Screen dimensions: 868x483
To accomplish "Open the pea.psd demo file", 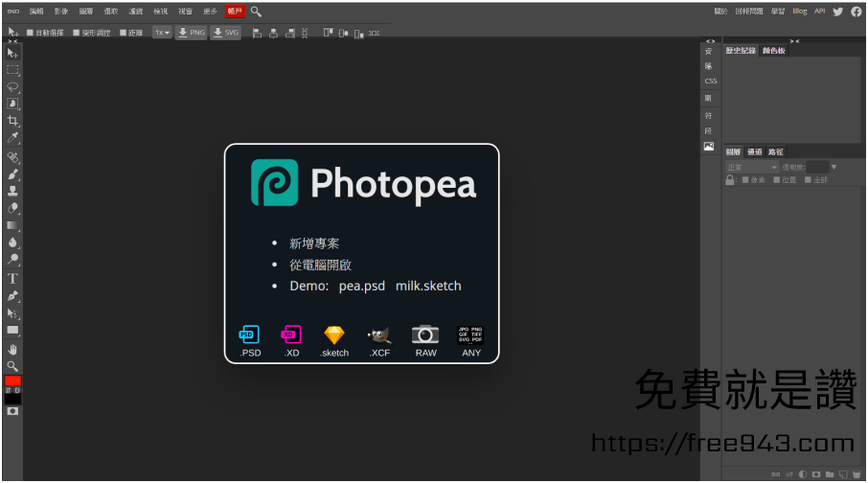I will tap(361, 286).
